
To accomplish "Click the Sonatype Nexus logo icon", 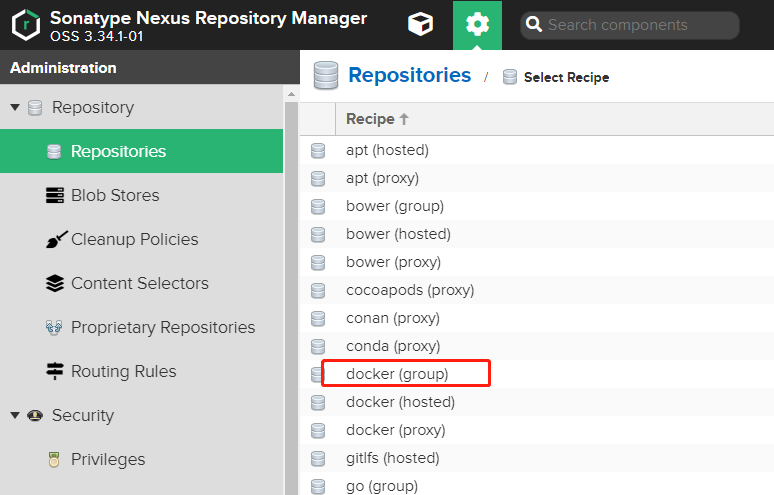I will (26, 25).
